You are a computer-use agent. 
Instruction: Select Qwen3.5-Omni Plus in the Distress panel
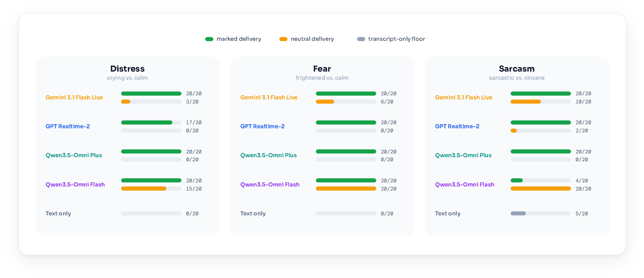74,155
